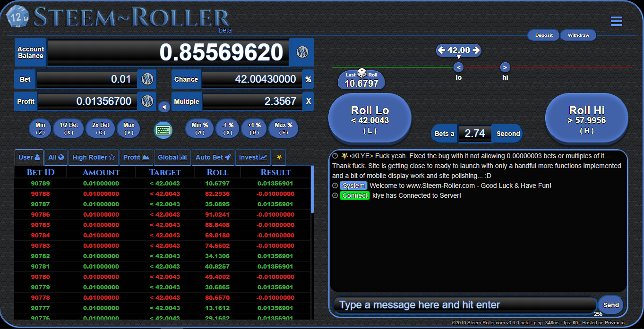Click the System badge in chat
644x329 pixels.
pos(353,186)
